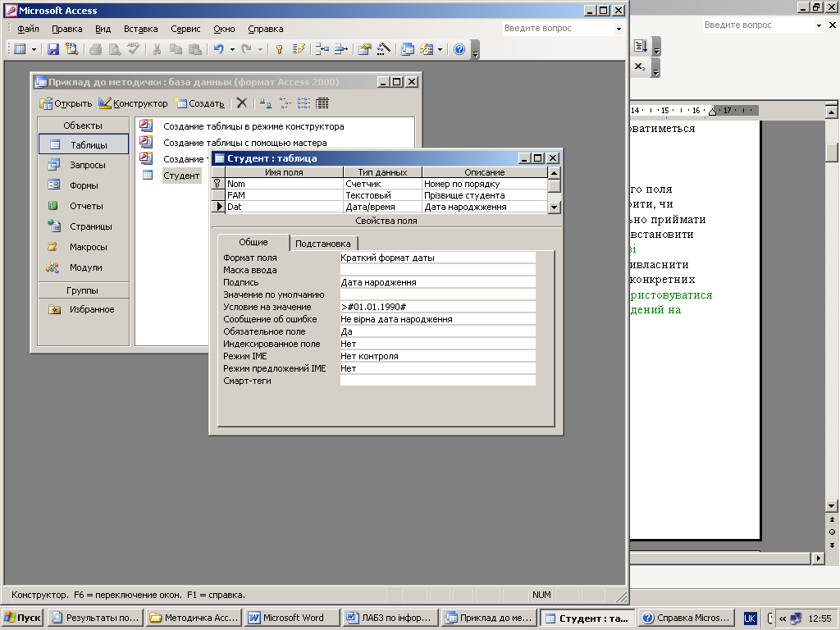Click the Пуск start button
Image resolution: width=840 pixels, height=630 pixels.
tap(23, 618)
